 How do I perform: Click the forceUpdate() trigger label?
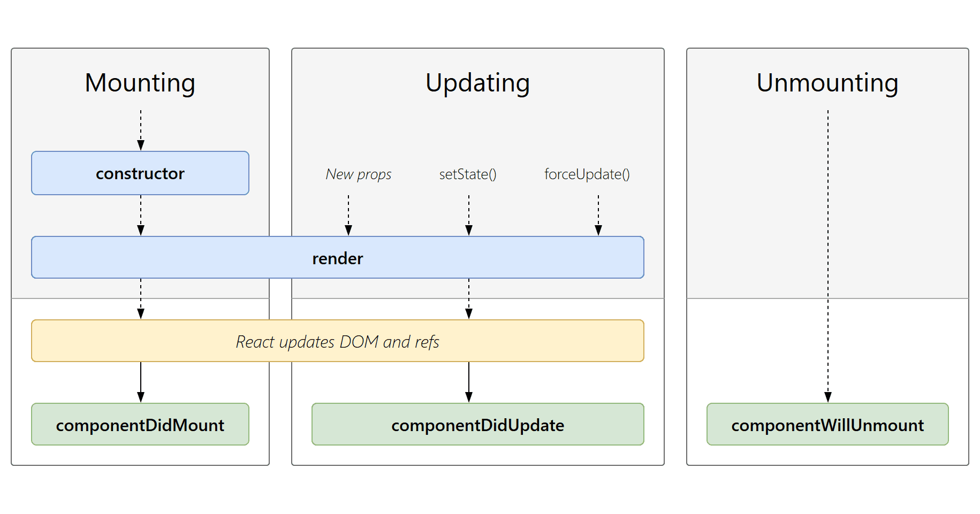tap(587, 174)
